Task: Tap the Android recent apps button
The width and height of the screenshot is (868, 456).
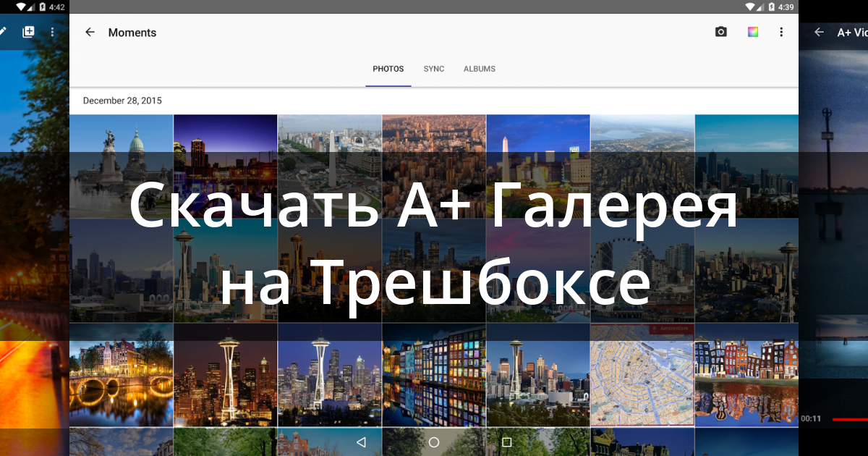Action: coord(506,442)
